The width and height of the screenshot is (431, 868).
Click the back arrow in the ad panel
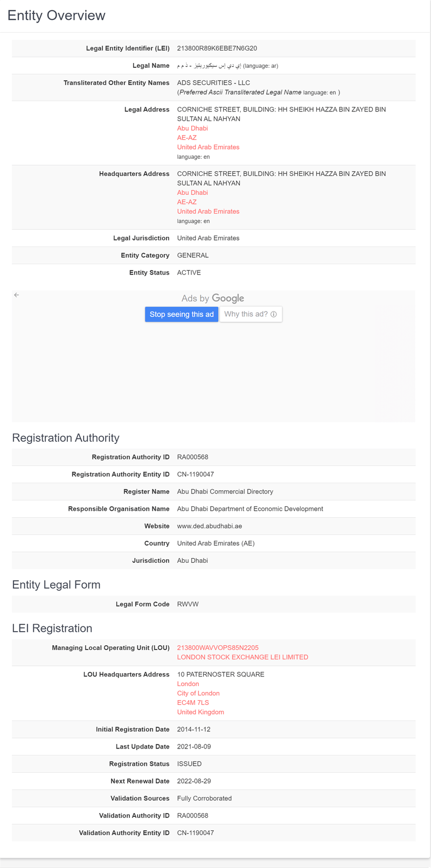pos(17,295)
